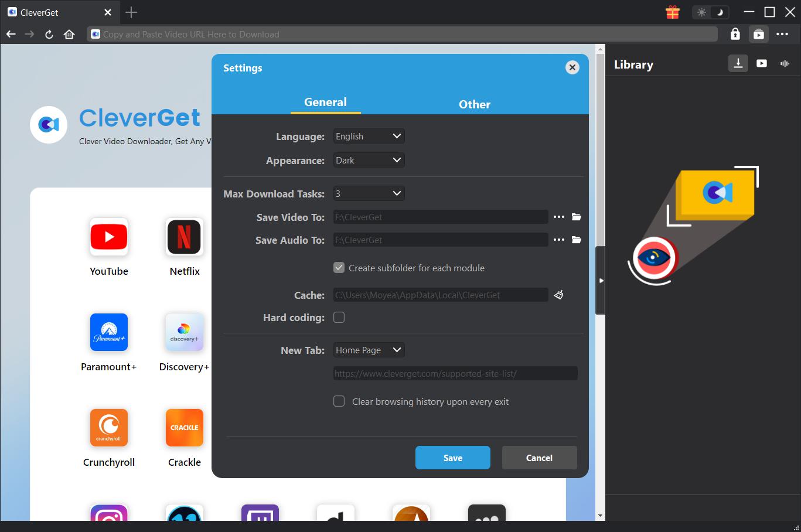View downloaded videos in the Library
This screenshot has height=532, width=801.
click(761, 63)
